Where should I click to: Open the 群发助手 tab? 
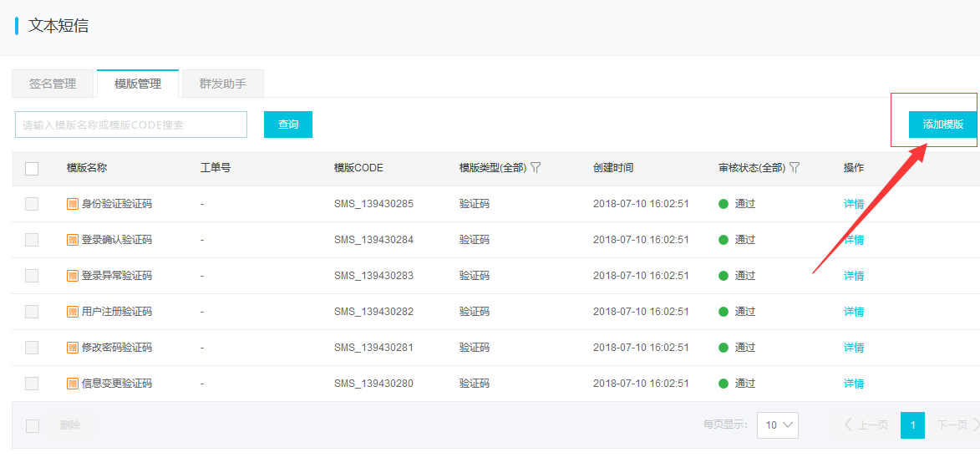point(222,84)
